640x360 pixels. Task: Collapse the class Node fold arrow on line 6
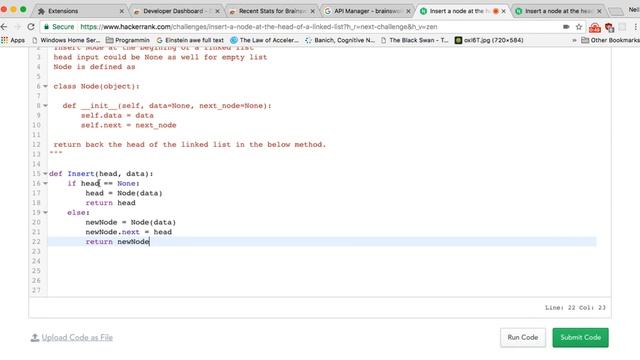click(x=45, y=86)
